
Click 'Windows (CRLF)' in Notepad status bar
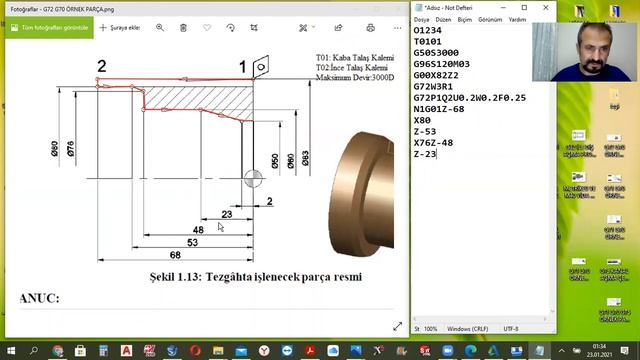[467, 329]
